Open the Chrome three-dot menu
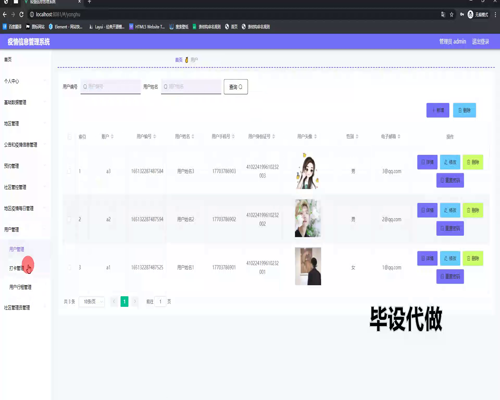500x400 pixels. 496,14
